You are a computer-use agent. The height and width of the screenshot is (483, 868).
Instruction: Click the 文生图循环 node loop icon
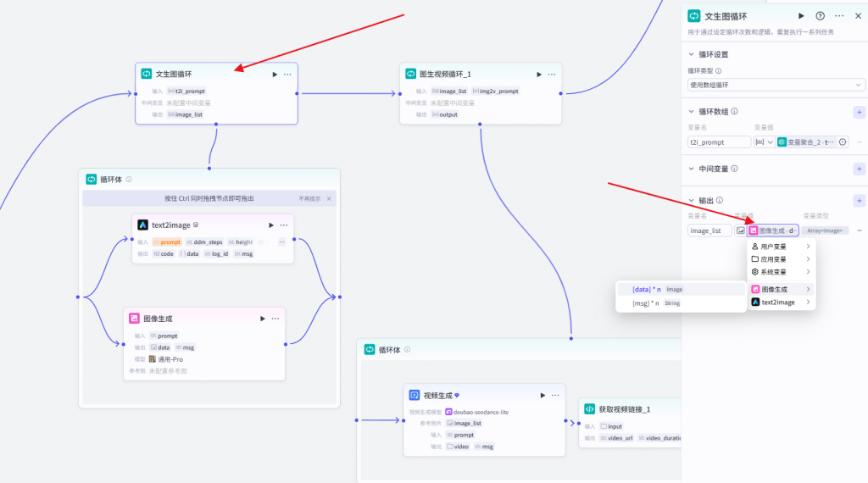[x=147, y=74]
